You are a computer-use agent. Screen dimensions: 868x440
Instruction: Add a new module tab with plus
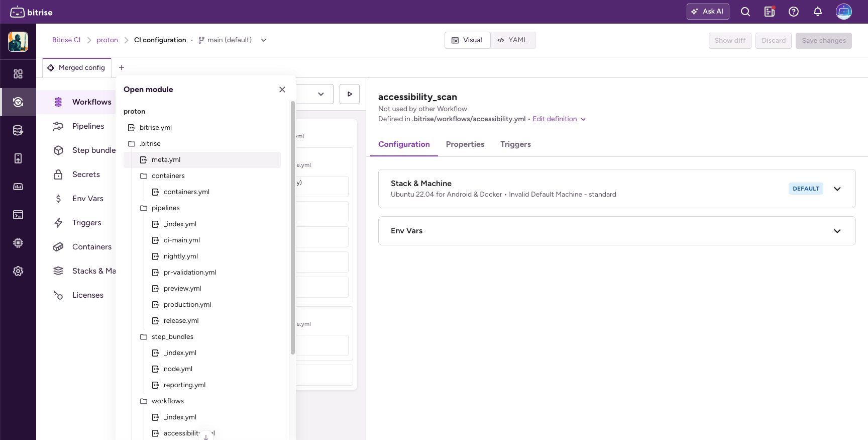(122, 67)
